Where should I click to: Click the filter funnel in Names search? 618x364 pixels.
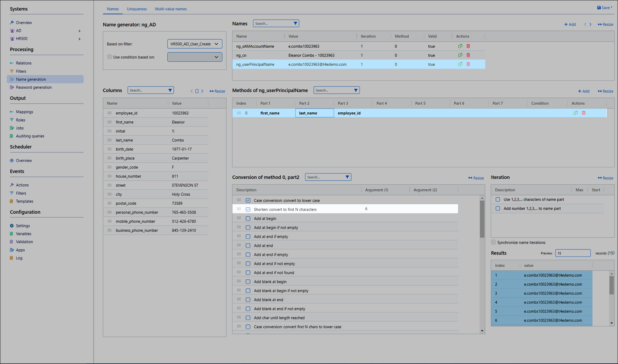coord(295,23)
